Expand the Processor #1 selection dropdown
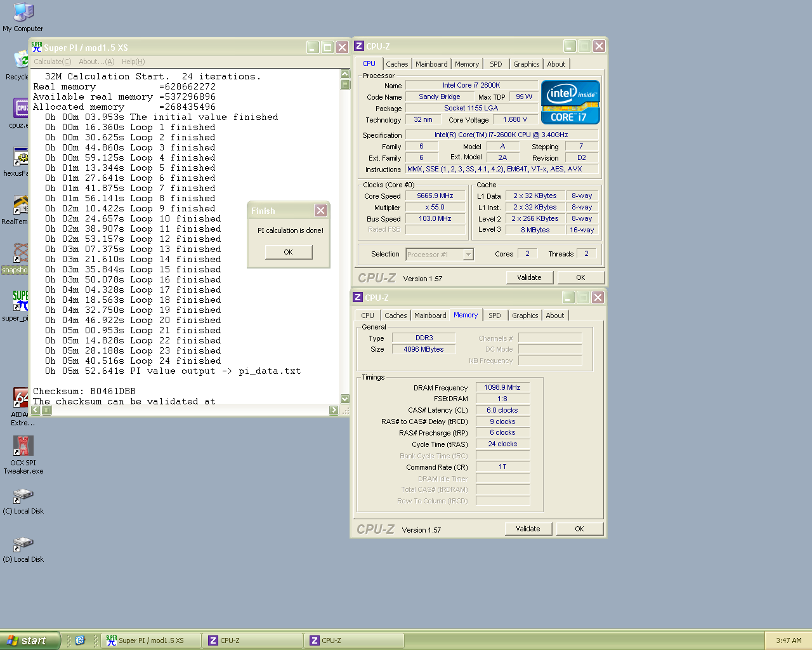 [x=468, y=255]
